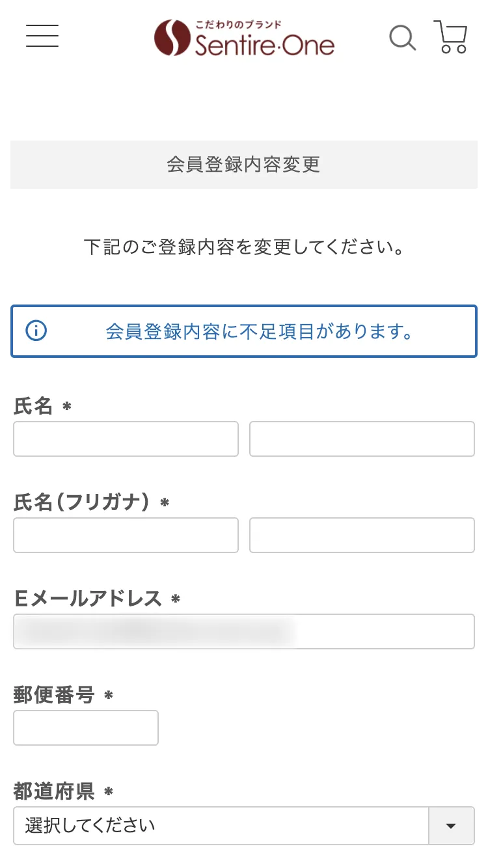Viewport: 488px width, 868px height.
Task: Click the arrow button of the prefecture dropdown
Action: [452, 826]
